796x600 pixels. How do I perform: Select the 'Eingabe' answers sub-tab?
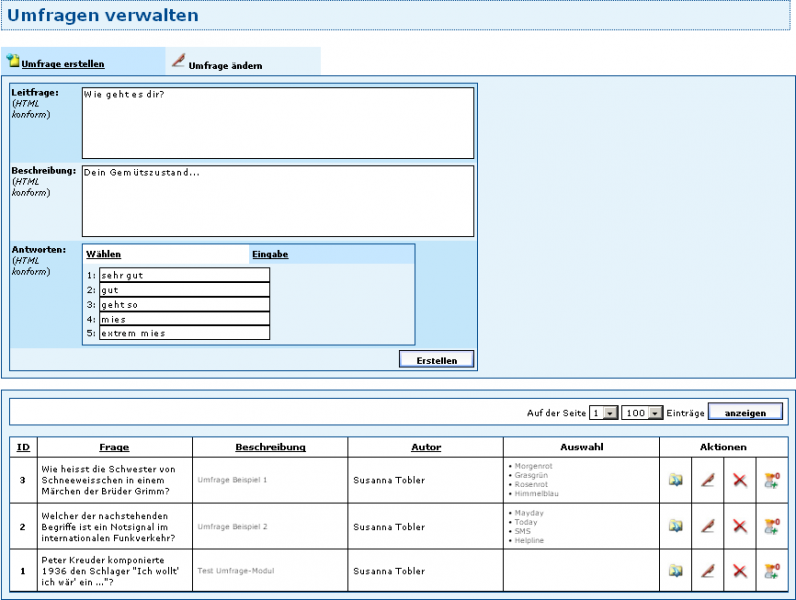[270, 254]
